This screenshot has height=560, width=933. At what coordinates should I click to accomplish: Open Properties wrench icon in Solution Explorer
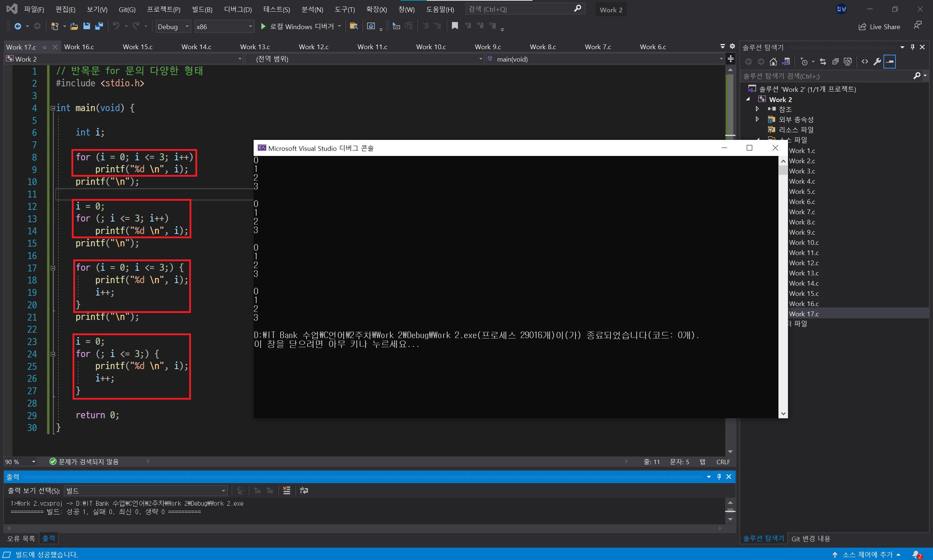click(x=877, y=62)
